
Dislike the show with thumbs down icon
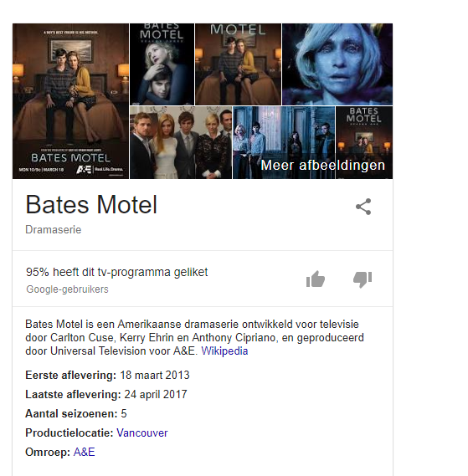[363, 279]
